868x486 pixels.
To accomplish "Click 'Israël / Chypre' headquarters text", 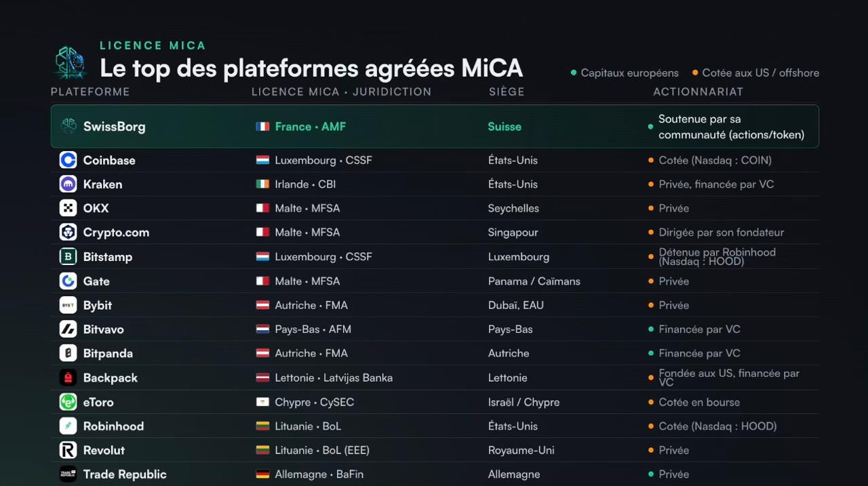I will coord(524,402).
